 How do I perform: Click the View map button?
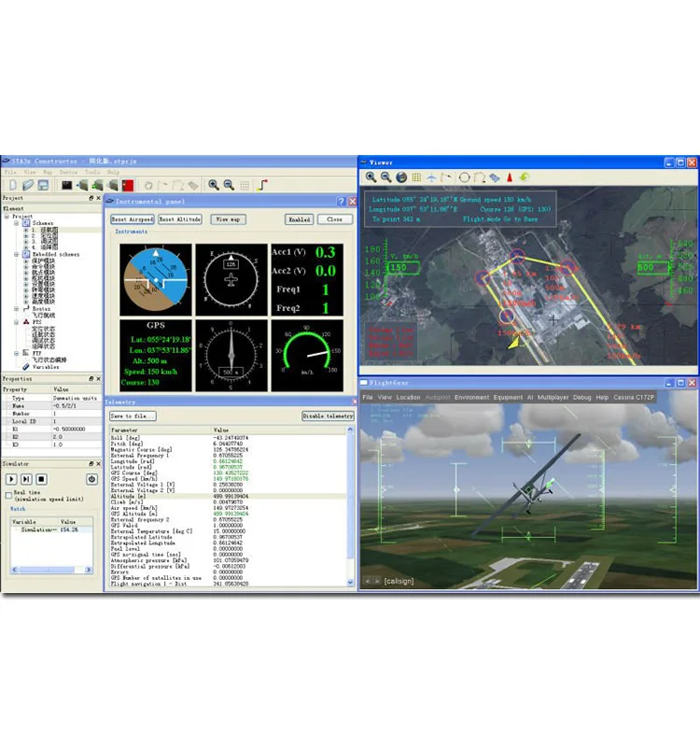(228, 219)
